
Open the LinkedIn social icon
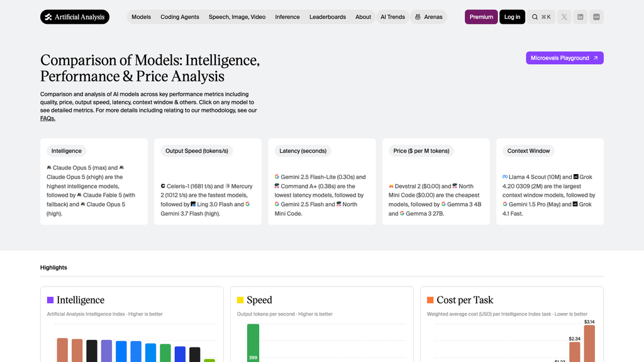click(580, 17)
